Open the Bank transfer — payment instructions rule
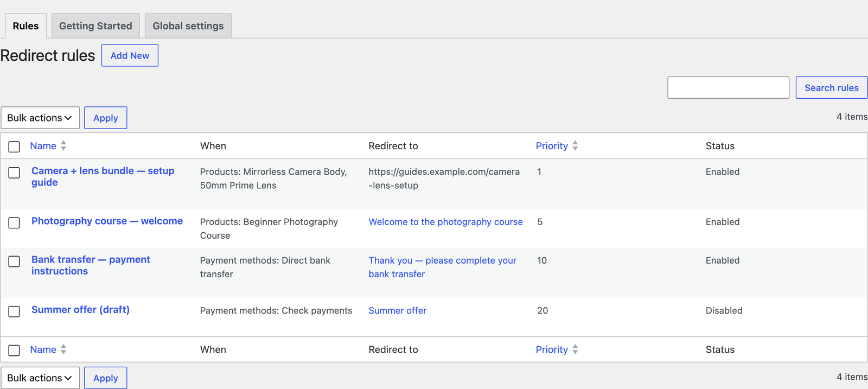This screenshot has height=389, width=868. (x=91, y=265)
